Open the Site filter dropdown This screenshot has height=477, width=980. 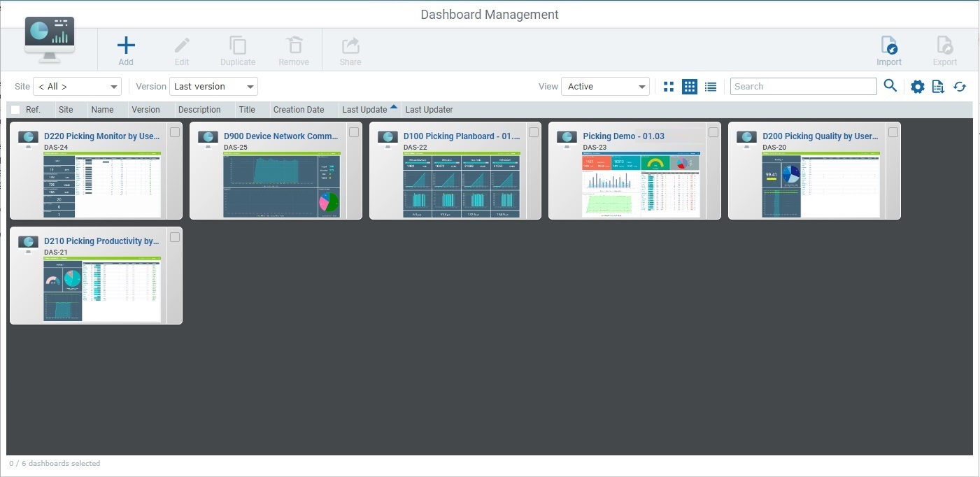77,86
